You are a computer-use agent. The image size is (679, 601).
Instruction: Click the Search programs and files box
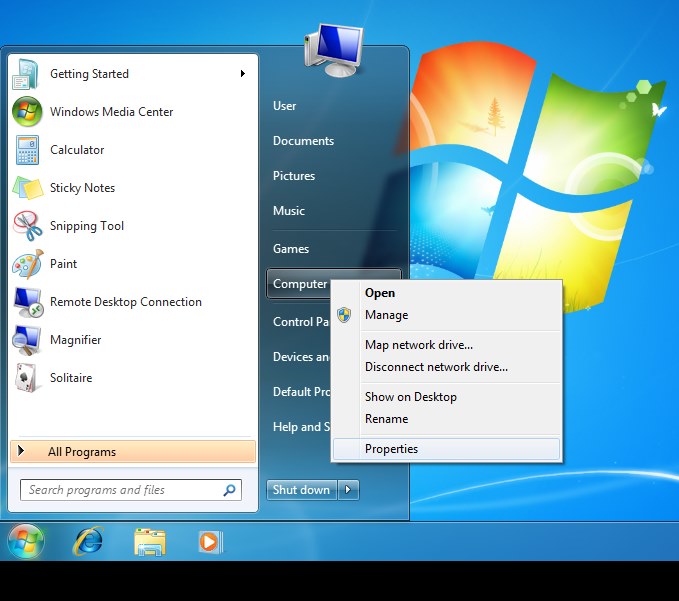coord(131,490)
